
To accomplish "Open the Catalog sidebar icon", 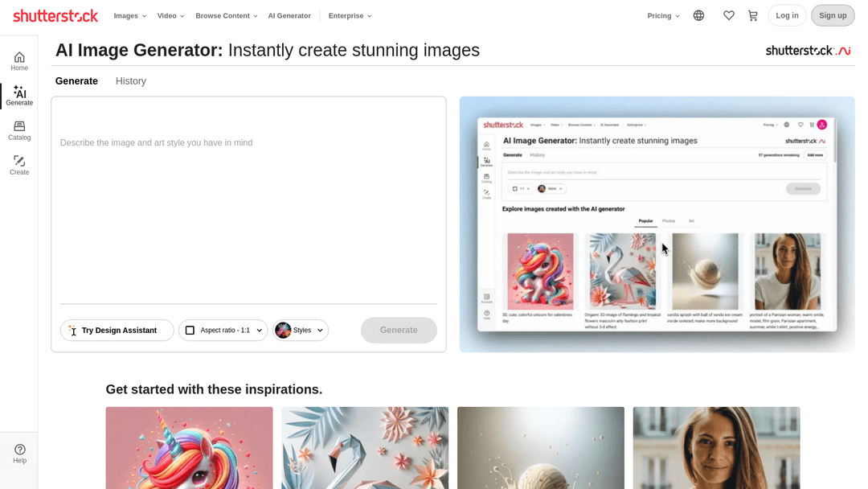I will [x=19, y=131].
